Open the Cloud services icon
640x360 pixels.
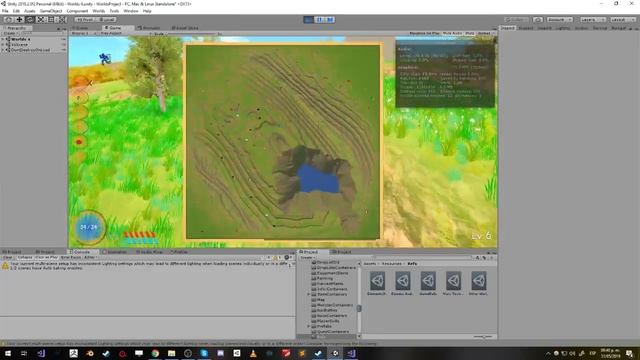538,20
